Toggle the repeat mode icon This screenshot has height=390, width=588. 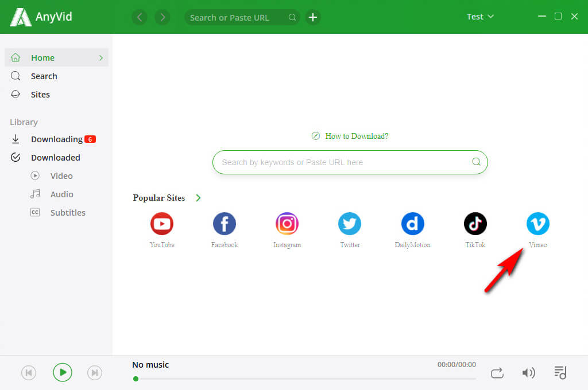pos(497,373)
